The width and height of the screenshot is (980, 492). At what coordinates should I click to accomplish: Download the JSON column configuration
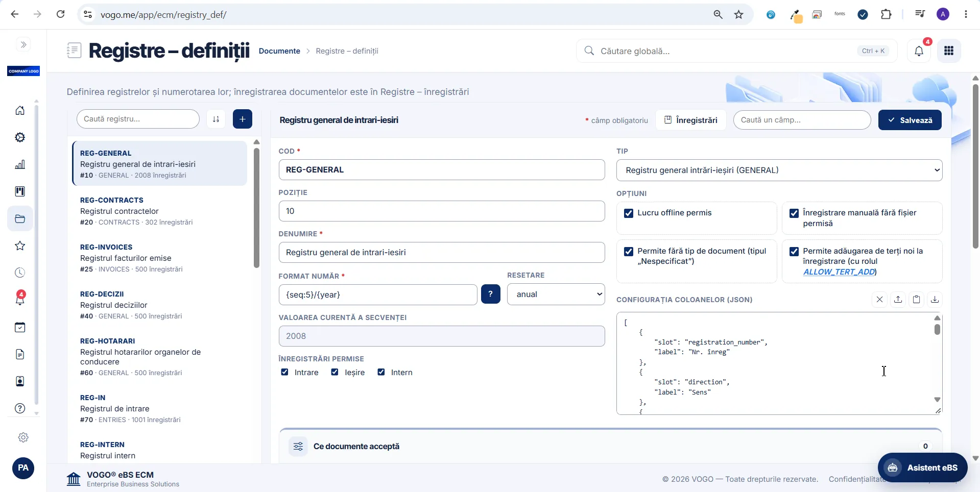[x=935, y=300]
